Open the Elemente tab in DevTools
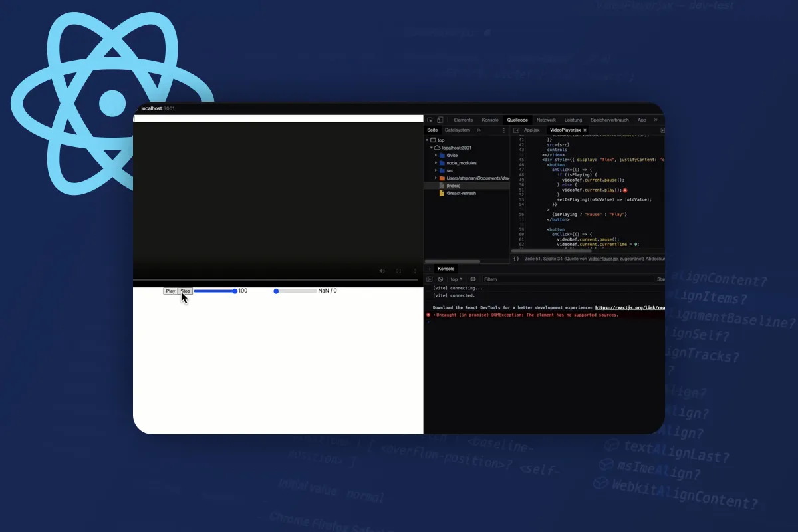This screenshot has height=532, width=798. [x=464, y=120]
